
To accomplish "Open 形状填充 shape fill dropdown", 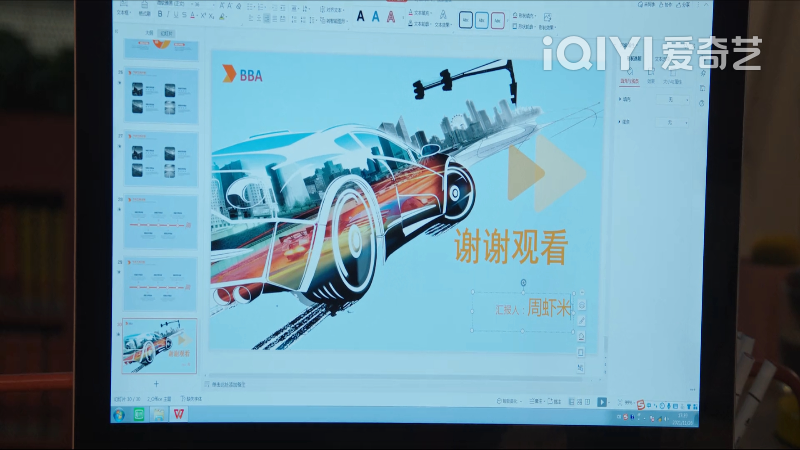I will point(524,16).
